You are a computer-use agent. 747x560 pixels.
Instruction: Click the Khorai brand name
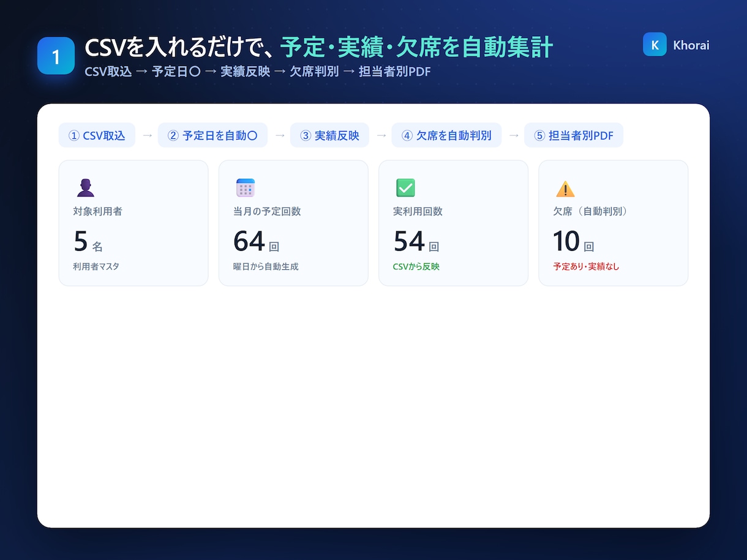691,45
